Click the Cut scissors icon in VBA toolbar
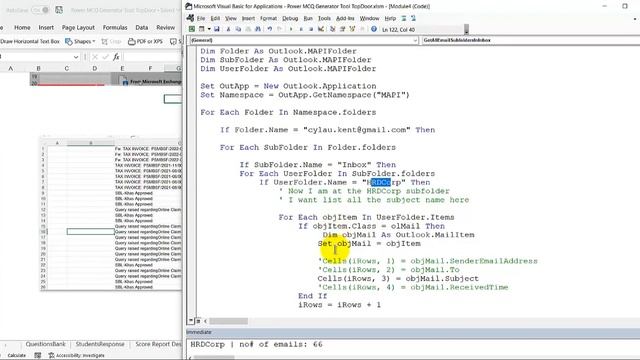Viewport: 640px width, 360px height. coord(229,29)
